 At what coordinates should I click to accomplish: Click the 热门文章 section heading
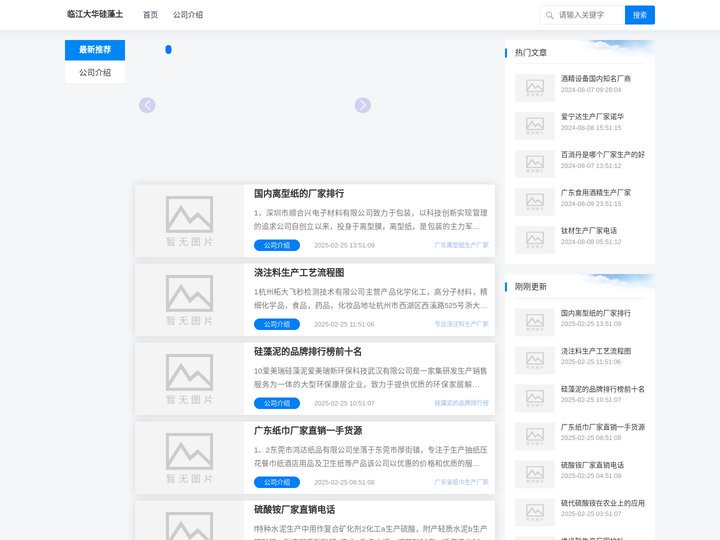tap(531, 53)
